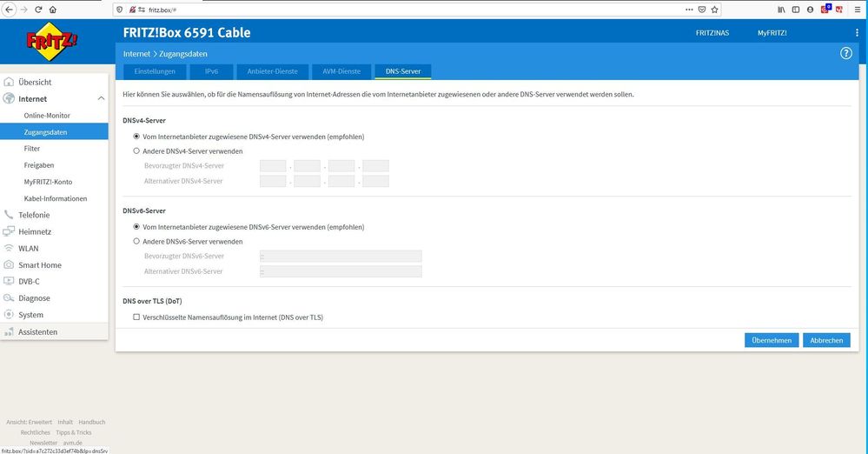
Task: Open Freigaben submenu item
Action: point(39,165)
